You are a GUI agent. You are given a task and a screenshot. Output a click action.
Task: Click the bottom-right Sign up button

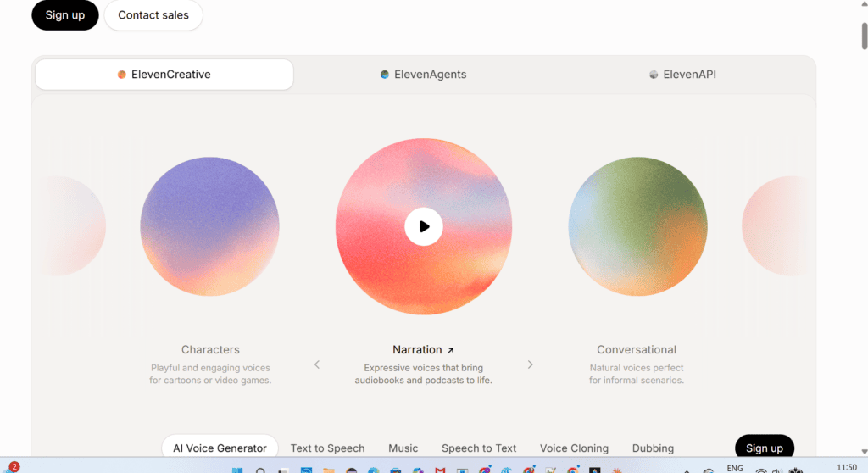(x=765, y=448)
